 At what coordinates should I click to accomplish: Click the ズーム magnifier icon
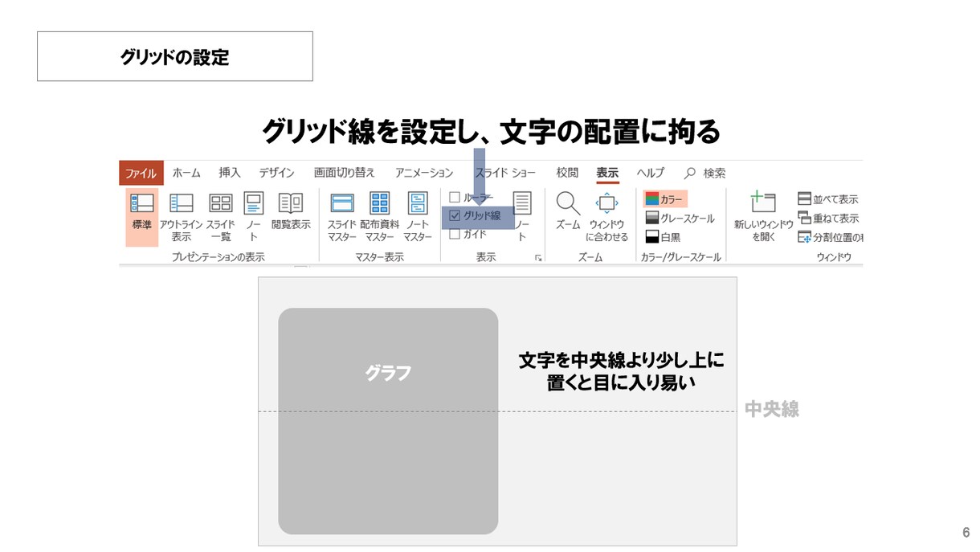pyautogui.click(x=568, y=211)
